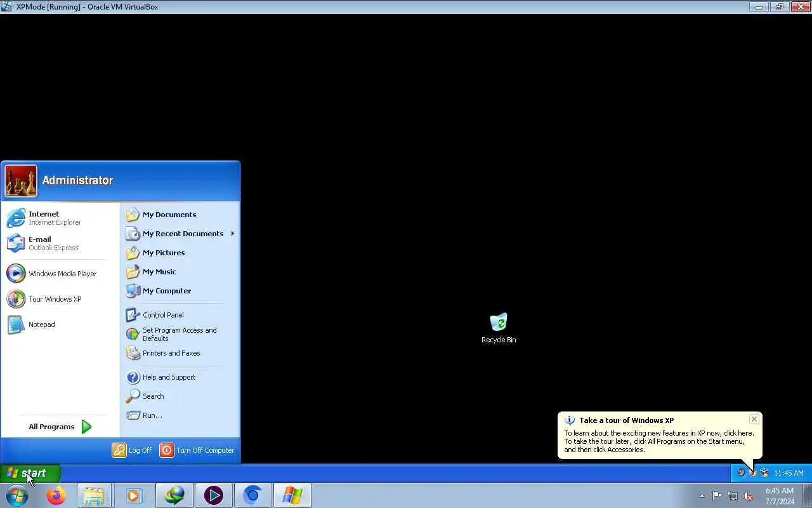Expand All Programs list
This screenshot has height=508, width=812.
[60, 427]
